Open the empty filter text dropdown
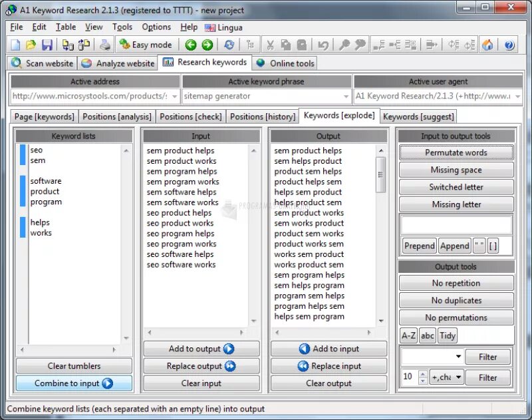This screenshot has width=532, height=420. tap(458, 357)
